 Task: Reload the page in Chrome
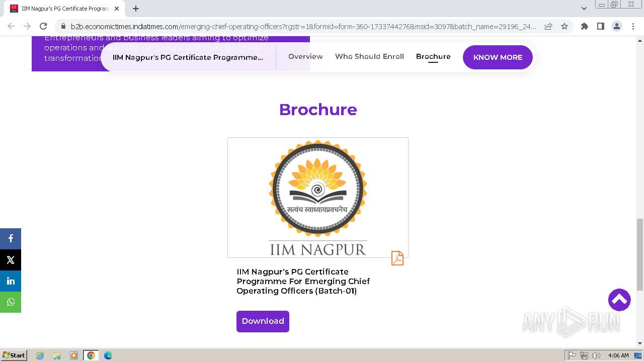pos(43,26)
